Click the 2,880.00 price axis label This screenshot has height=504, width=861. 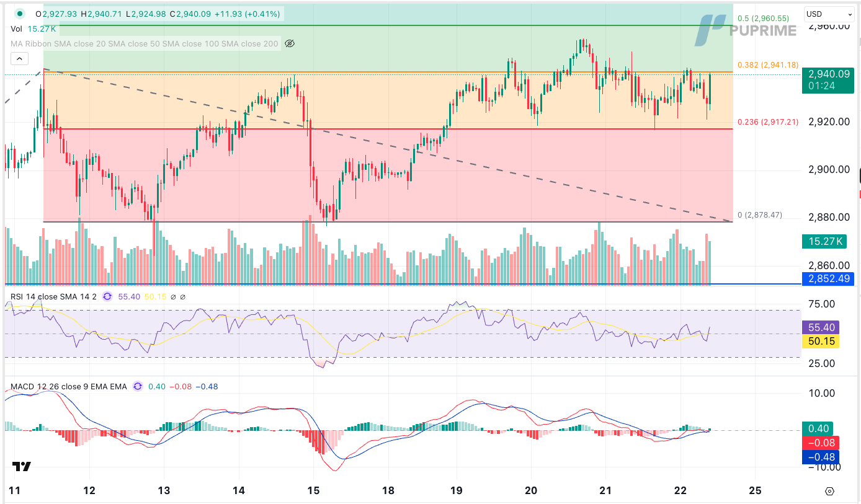829,217
